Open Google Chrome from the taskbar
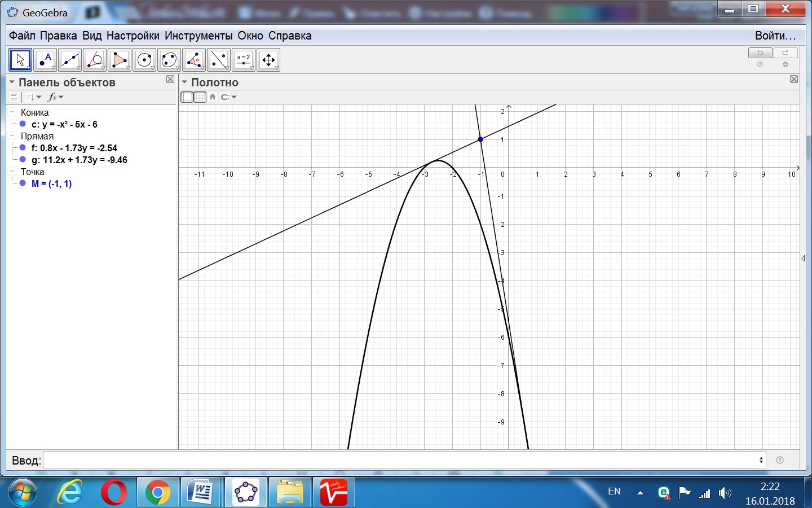 click(x=158, y=492)
